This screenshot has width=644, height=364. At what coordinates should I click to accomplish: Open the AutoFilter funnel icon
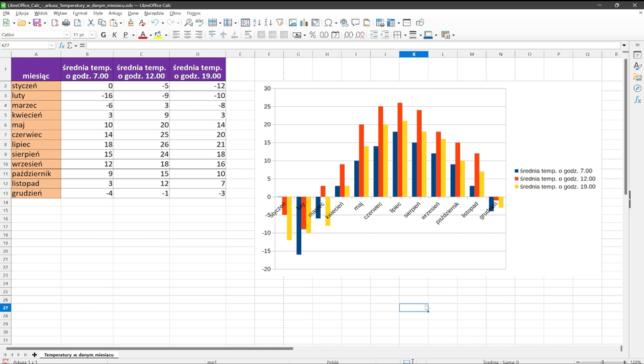[x=280, y=23]
